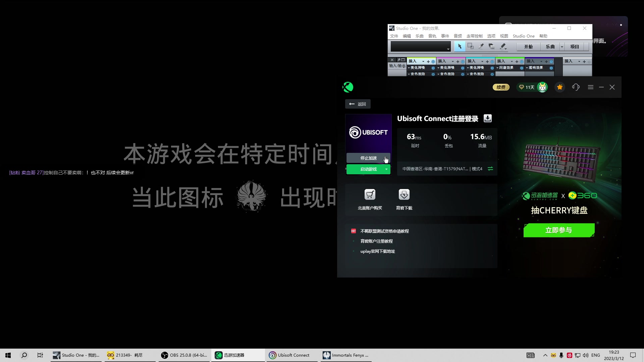Click the 续费 renew button
This screenshot has height=362, width=644.
coord(501,87)
